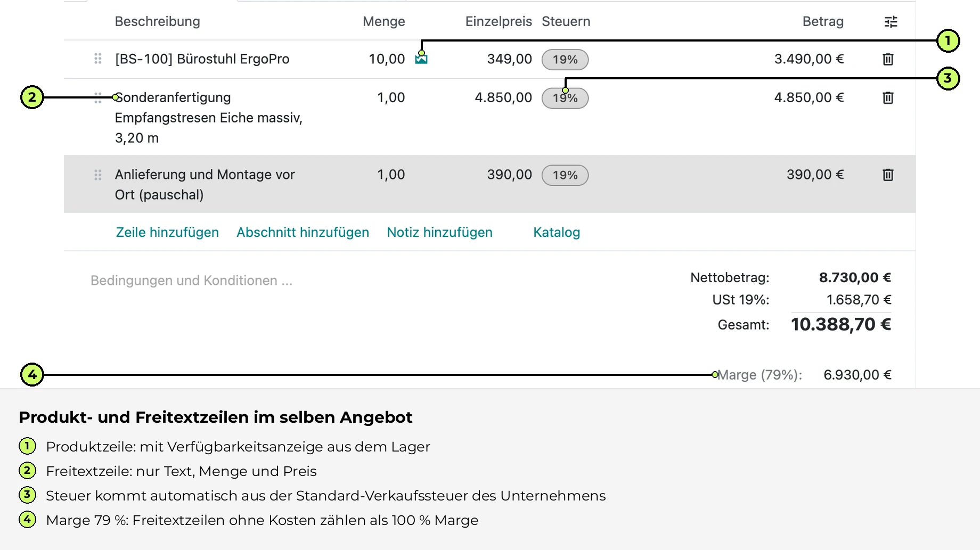
Task: Add a new line with Zeile hinzufügen
Action: tap(167, 232)
